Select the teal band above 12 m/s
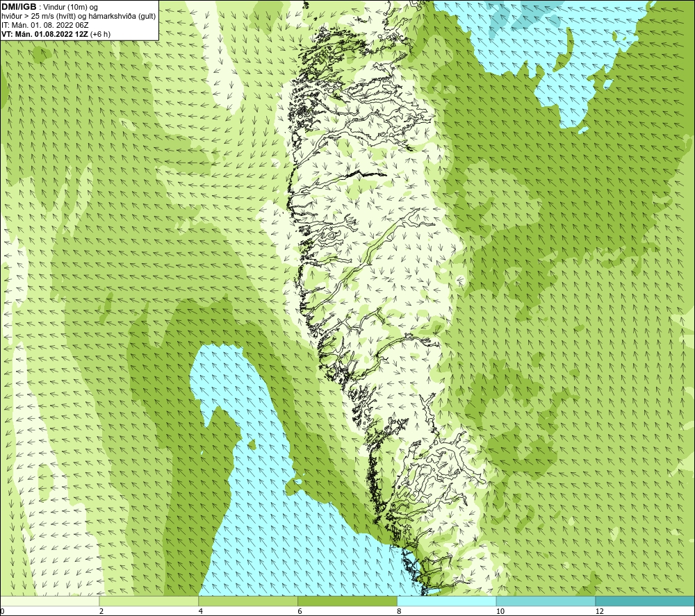The width and height of the screenshot is (695, 616). coord(646,601)
